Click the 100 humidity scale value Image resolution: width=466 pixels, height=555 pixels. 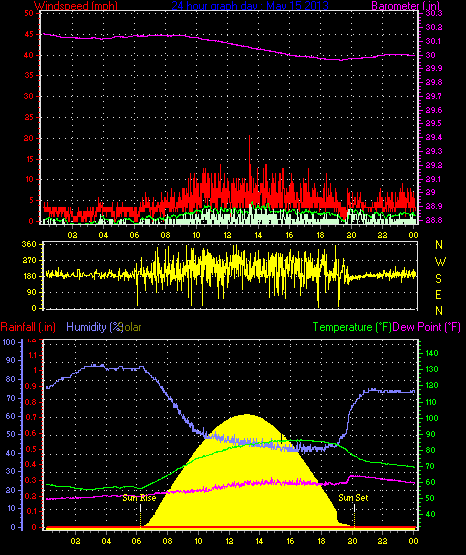[8, 342]
